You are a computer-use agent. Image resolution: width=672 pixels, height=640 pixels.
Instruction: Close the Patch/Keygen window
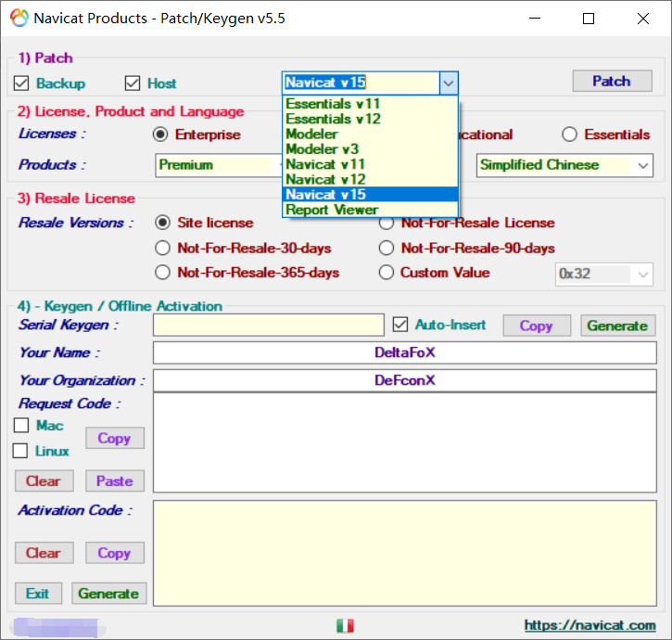pyautogui.click(x=643, y=19)
